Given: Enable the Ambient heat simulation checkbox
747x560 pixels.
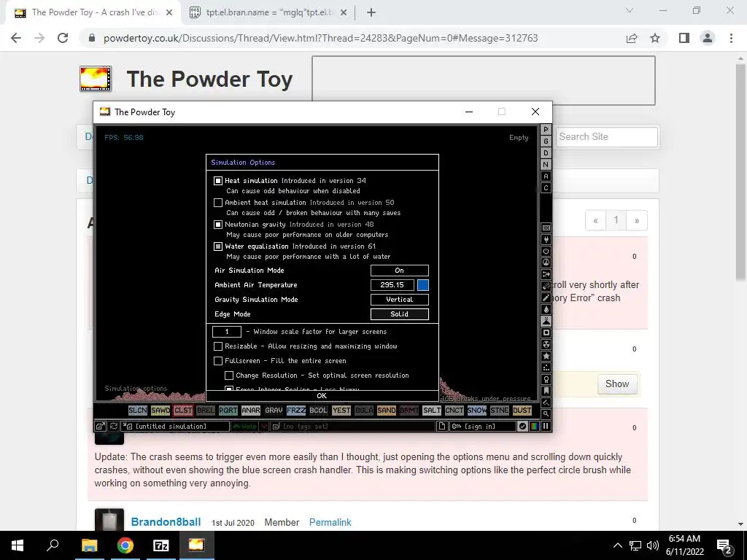Looking at the screenshot, I should point(218,203).
